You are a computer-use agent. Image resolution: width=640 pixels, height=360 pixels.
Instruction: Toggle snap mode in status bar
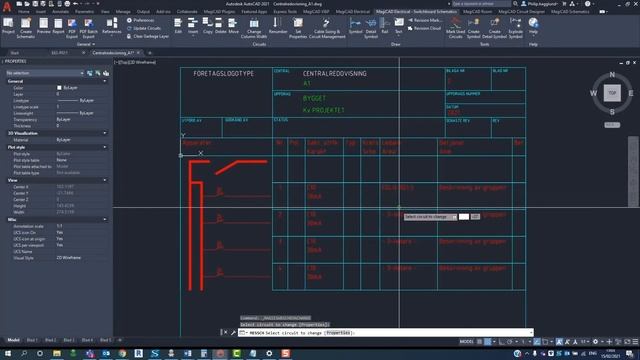coord(488,342)
